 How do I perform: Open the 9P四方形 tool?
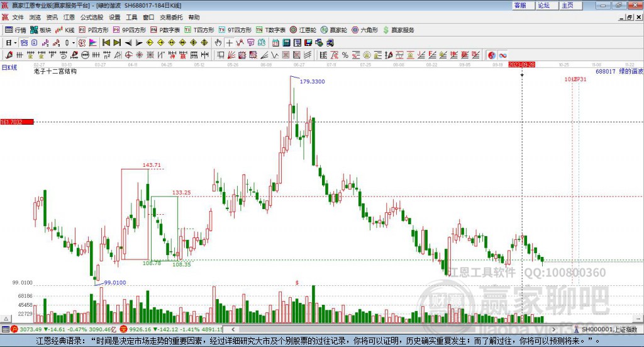pos(130,30)
